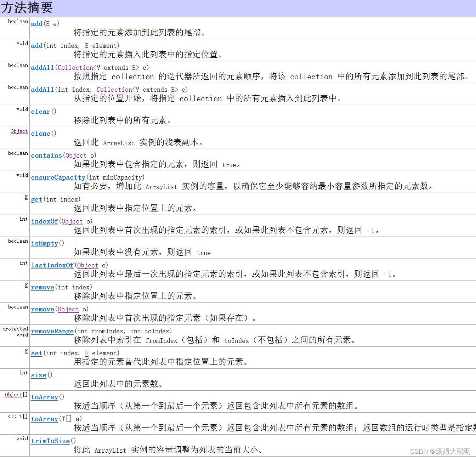Click description 将指定的元素添加到此列表的尾部

pos(140,33)
